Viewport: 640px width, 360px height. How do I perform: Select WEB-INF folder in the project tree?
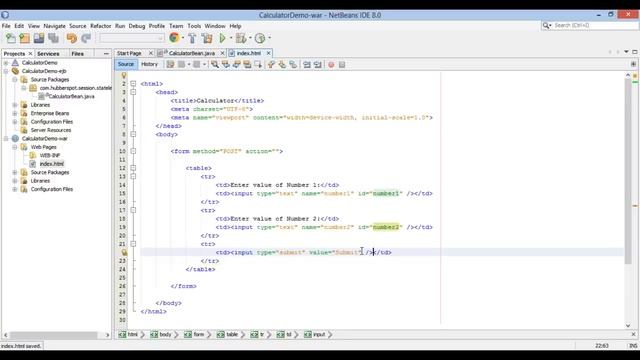click(x=50, y=156)
